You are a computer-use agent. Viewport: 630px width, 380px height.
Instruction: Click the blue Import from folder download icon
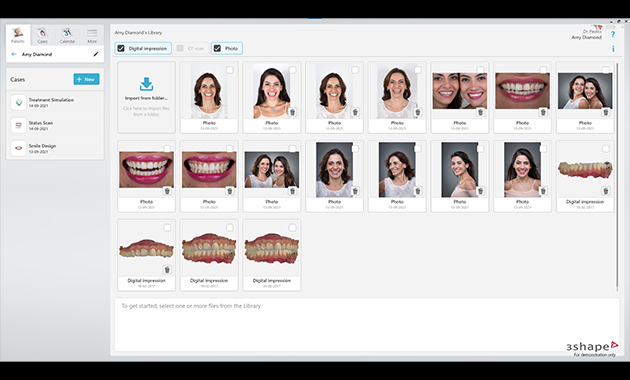click(146, 84)
